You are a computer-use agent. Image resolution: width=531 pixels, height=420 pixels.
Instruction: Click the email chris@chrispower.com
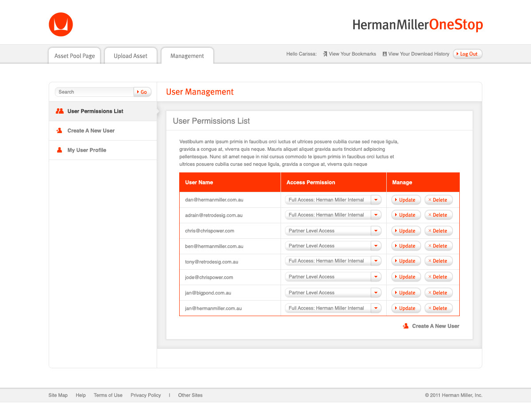[x=210, y=231]
